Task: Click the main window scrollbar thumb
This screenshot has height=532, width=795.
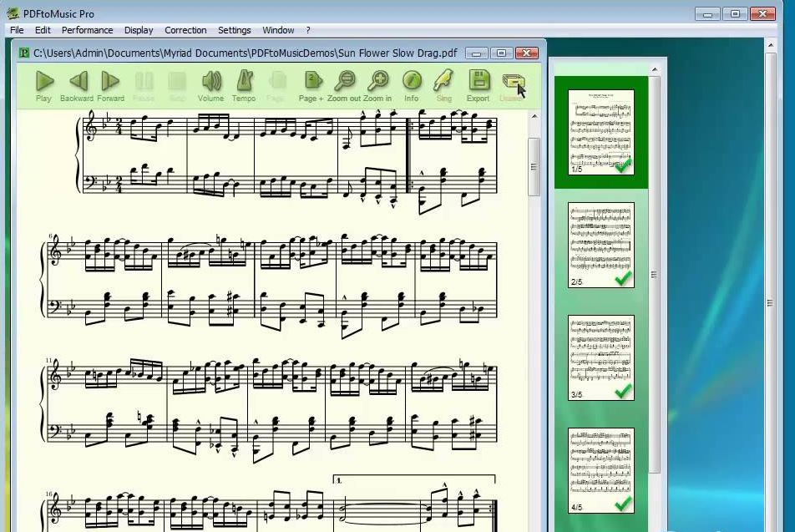Action: point(771,303)
